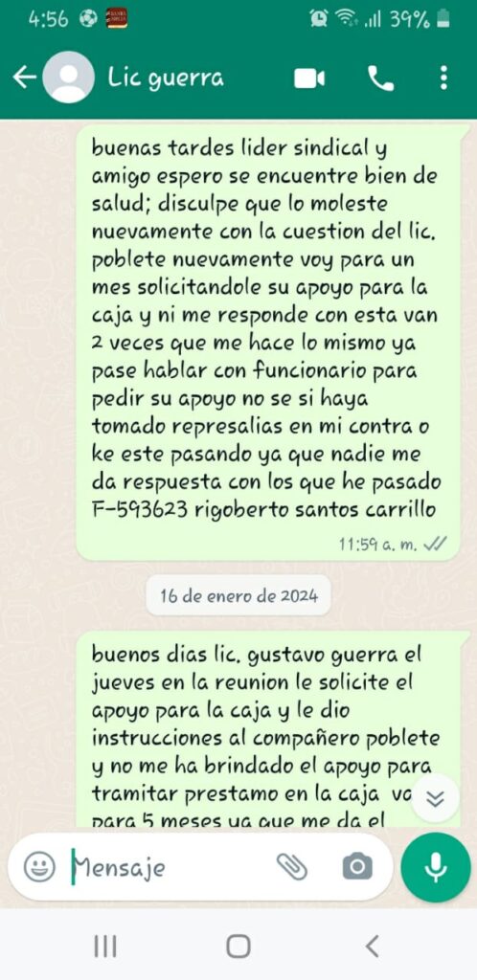Tap the system back navigation button
The height and width of the screenshot is (980, 477).
pyautogui.click(x=372, y=946)
